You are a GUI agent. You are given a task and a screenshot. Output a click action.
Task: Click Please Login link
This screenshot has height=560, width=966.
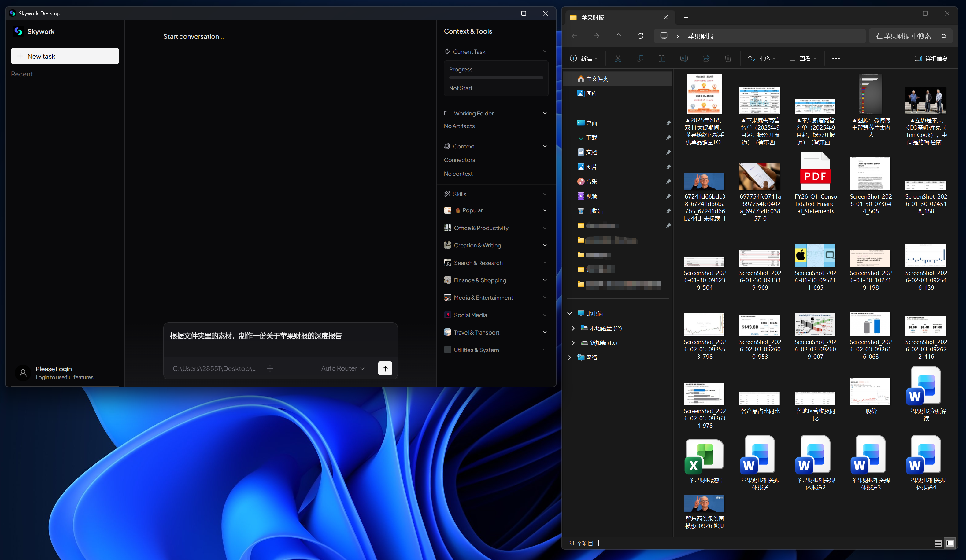pos(54,368)
